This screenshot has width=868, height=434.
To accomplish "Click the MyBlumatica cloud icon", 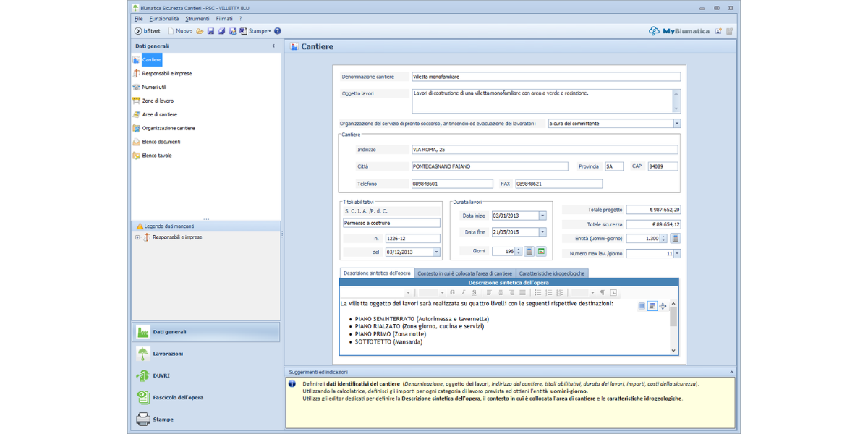I will (654, 31).
